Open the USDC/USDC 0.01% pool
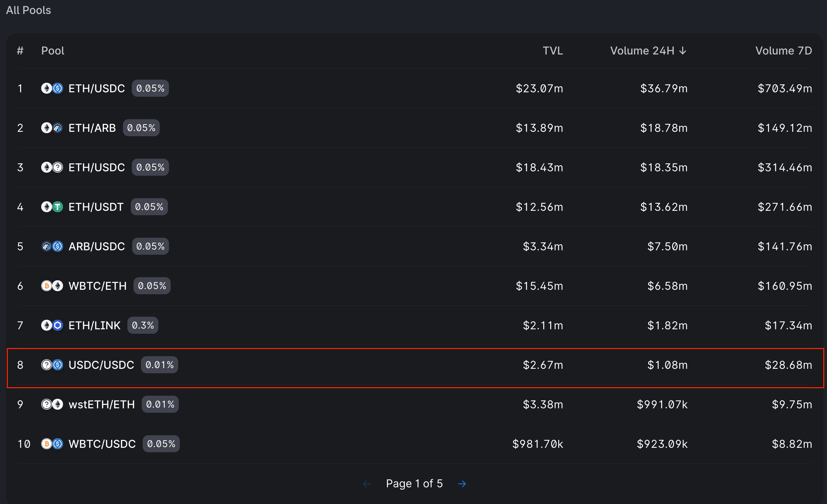 (x=101, y=365)
